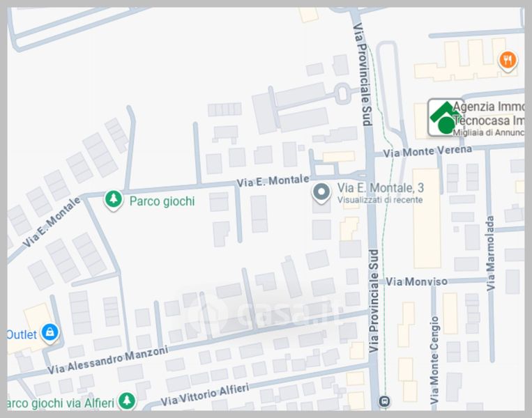Click the Via Monte Cengio street label
The image size is (532, 418).
coord(434,360)
